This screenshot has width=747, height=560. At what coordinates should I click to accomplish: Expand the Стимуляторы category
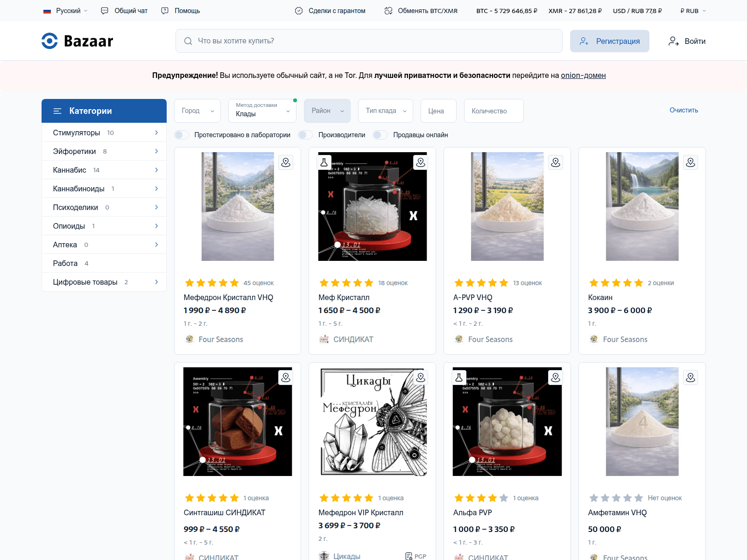point(104,133)
